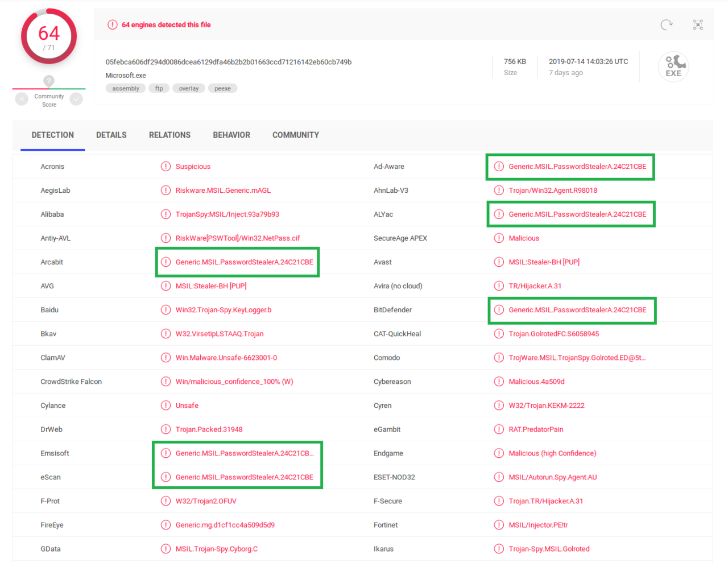Vote the file harmless with check icon
This screenshot has width=728, height=563.
[x=76, y=98]
